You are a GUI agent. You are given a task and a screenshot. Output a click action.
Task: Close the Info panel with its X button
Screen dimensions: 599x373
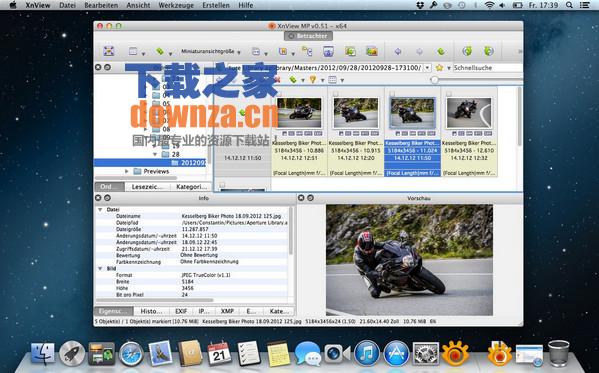coord(98,198)
